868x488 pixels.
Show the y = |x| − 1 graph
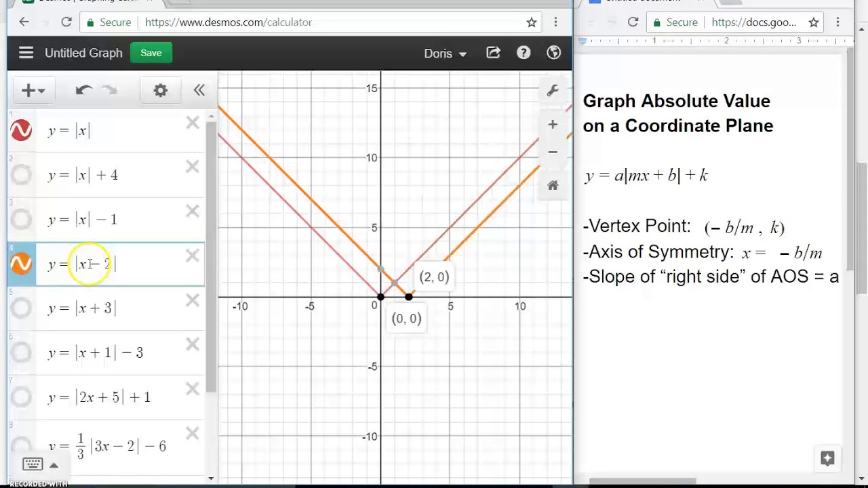pos(21,219)
